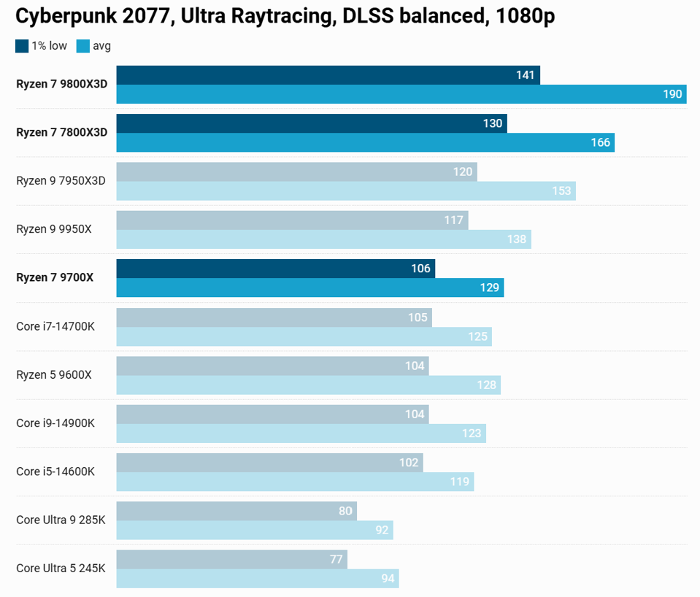700x597 pixels.
Task: Click the 104 value on i9-14900K bar
Action: pyautogui.click(x=415, y=415)
